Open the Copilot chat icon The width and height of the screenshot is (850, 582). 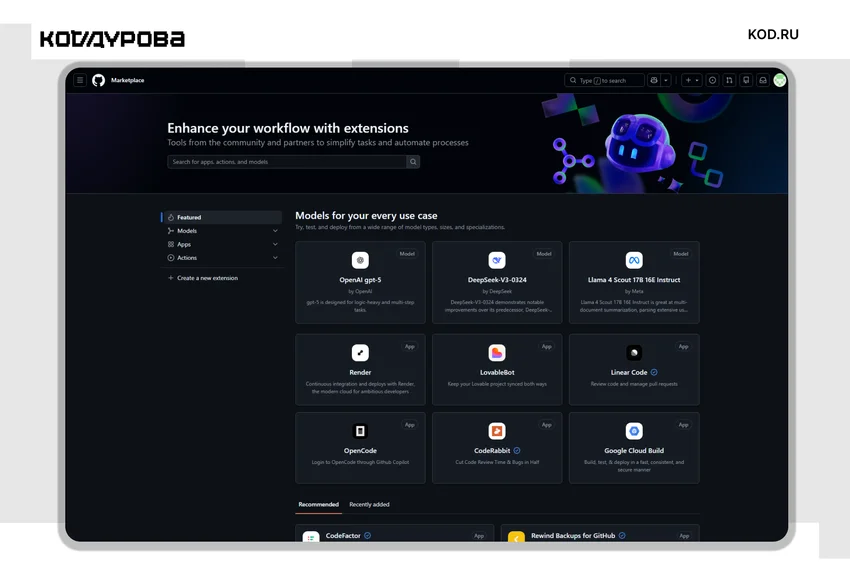pos(654,80)
